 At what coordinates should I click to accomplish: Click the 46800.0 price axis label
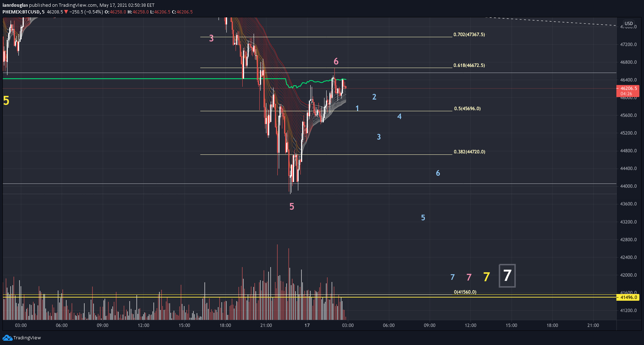[628, 62]
